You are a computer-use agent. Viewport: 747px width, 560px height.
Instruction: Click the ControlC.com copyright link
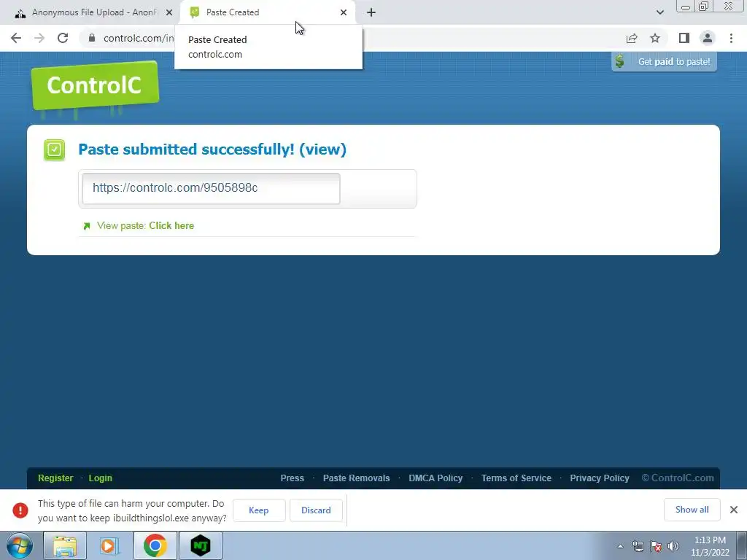tap(678, 478)
